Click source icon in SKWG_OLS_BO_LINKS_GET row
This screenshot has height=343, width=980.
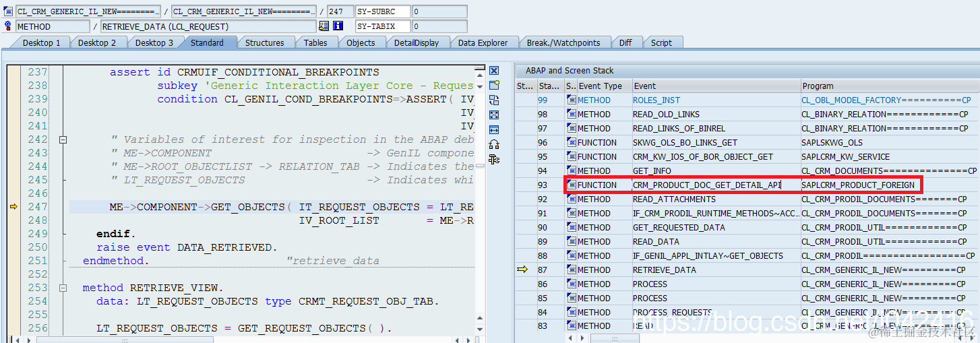coord(572,142)
